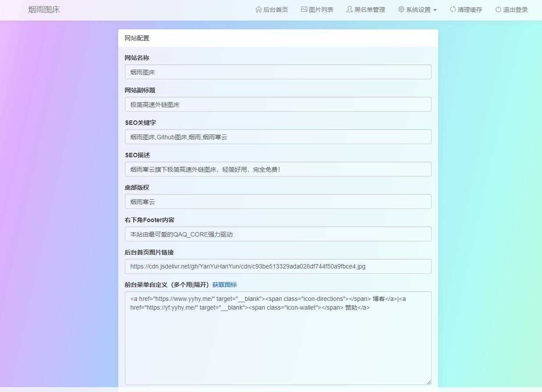Screen dimensions: 542x392
Task: Click the 退出登录 logout text
Action: tap(515, 10)
